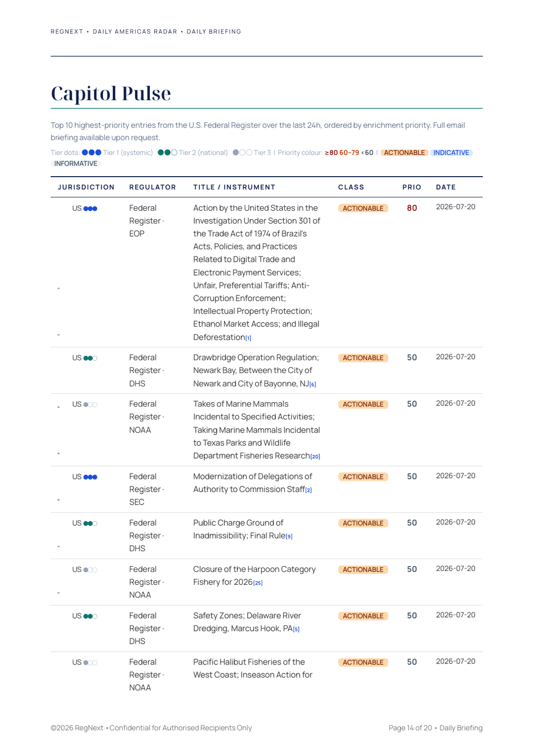This screenshot has width=534, height=756.
Task: Click the INDICATIVE legend badge
Action: click(451, 152)
